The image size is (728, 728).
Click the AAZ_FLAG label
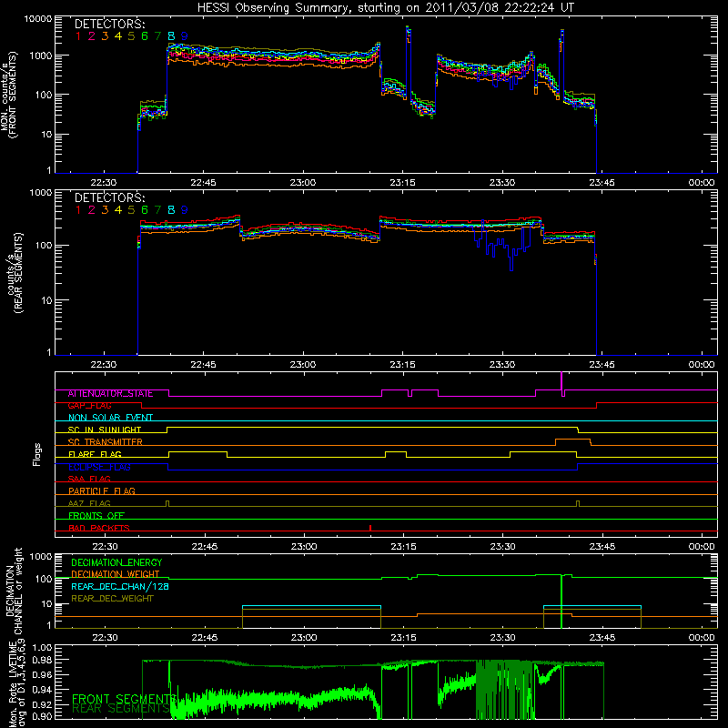89,503
